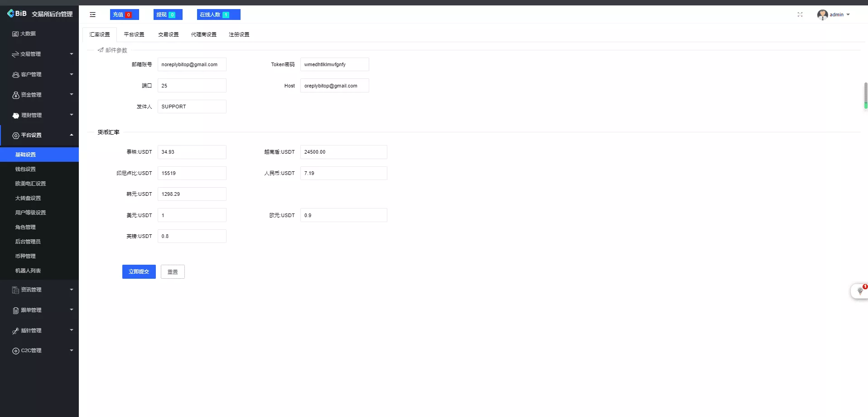Select the 平台设置 gear icon
The height and width of the screenshot is (417, 868).
[15, 135]
